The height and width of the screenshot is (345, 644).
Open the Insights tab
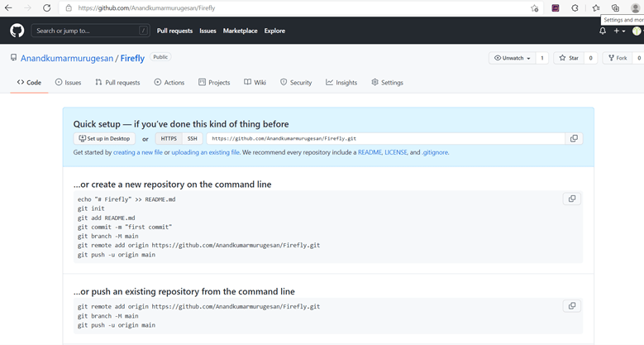[x=341, y=82]
